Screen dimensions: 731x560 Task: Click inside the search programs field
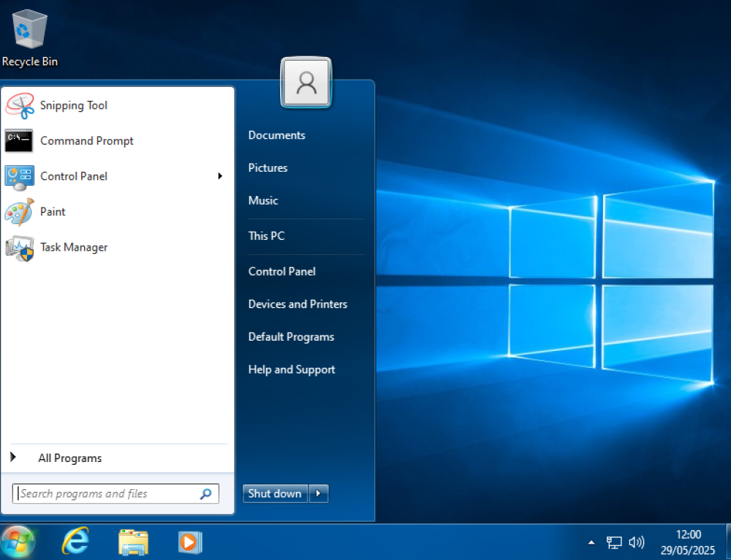tap(110, 493)
